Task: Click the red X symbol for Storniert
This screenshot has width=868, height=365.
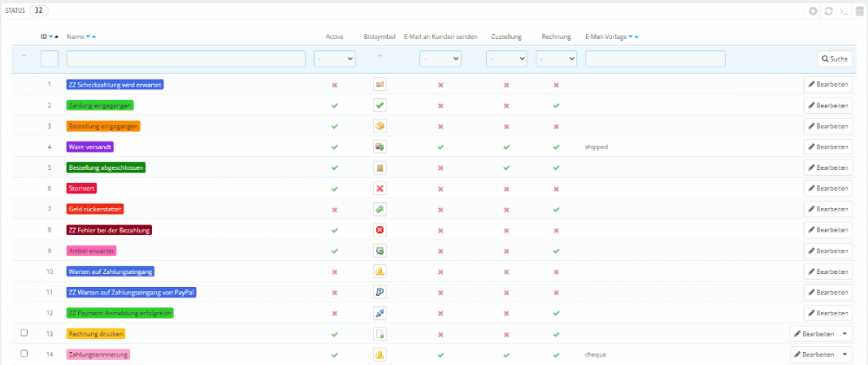Action: coord(379,188)
